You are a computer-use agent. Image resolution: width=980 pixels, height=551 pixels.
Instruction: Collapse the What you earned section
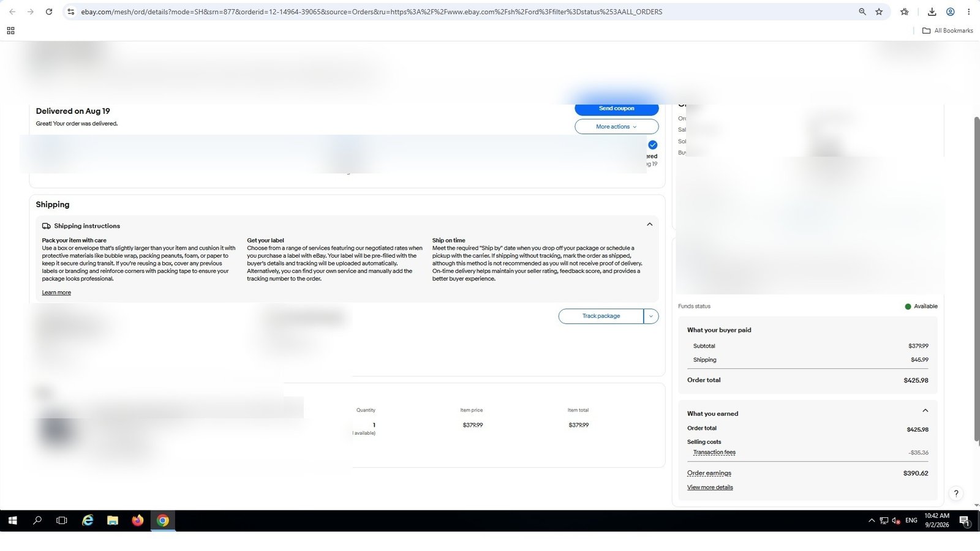pyautogui.click(x=925, y=411)
